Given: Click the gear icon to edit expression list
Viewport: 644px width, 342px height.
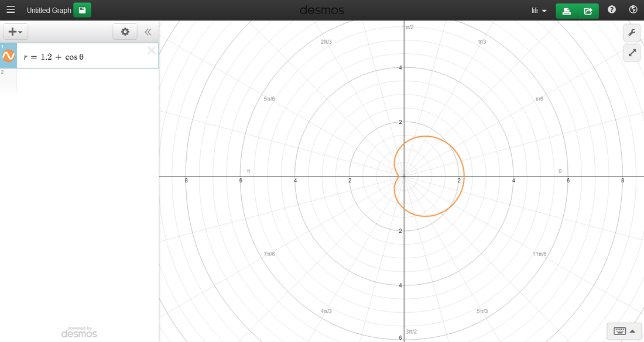Looking at the screenshot, I should [x=125, y=32].
